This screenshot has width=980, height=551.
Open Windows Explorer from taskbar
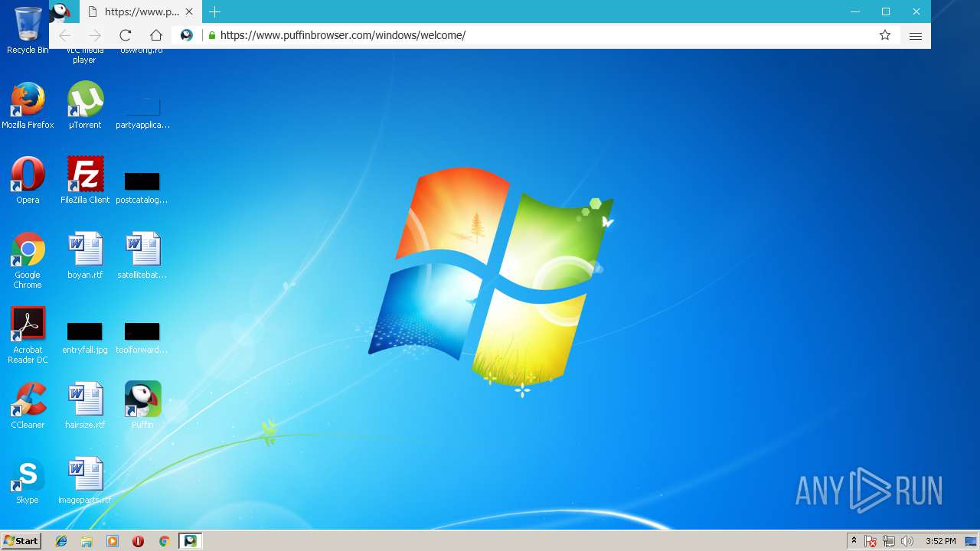[87, 541]
